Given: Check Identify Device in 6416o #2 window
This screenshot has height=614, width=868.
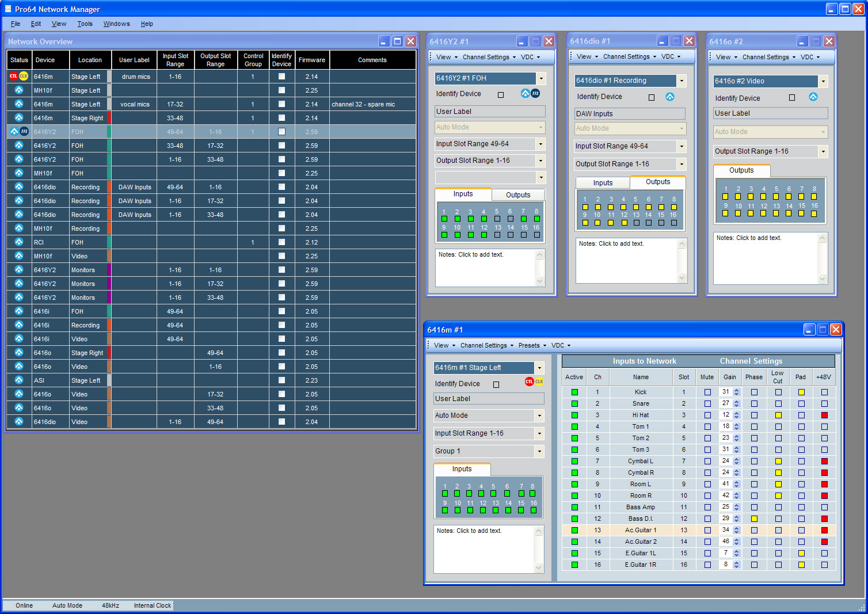Looking at the screenshot, I should click(x=792, y=98).
